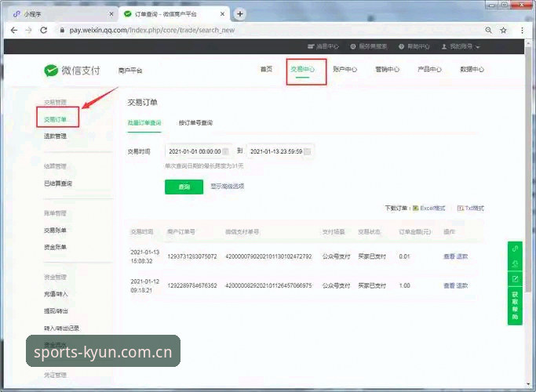
Task: Open 提现/转出 in the sidebar
Action: 56,311
